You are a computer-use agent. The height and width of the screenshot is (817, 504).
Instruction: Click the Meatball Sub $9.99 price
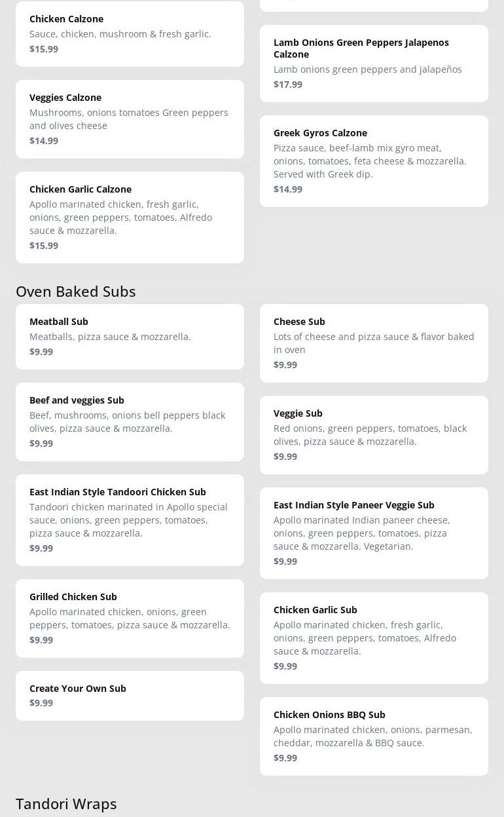click(41, 352)
